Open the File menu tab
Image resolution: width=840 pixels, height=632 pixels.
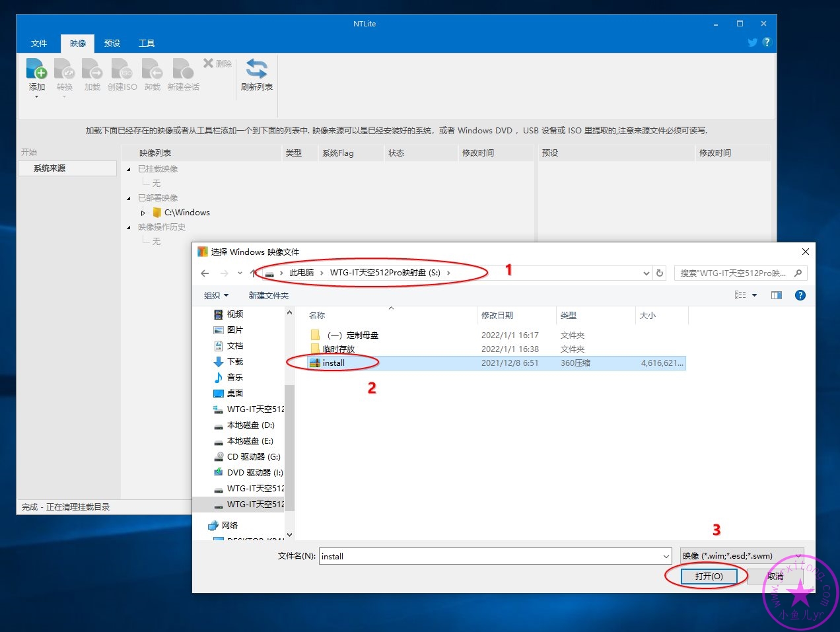coord(39,44)
